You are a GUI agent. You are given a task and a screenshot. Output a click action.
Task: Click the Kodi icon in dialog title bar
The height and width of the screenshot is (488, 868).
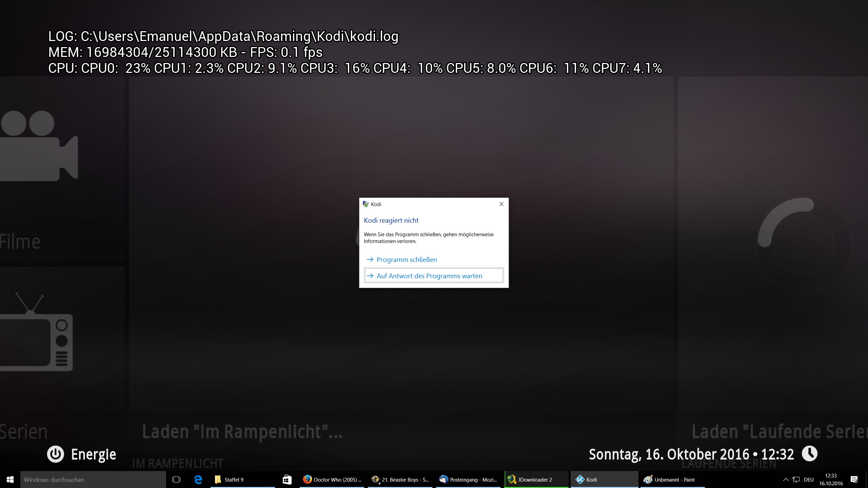(366, 204)
